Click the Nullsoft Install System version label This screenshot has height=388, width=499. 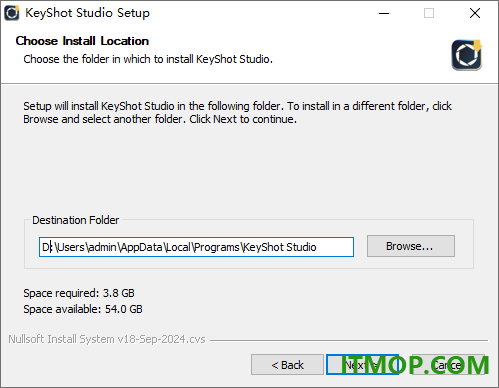(x=107, y=339)
